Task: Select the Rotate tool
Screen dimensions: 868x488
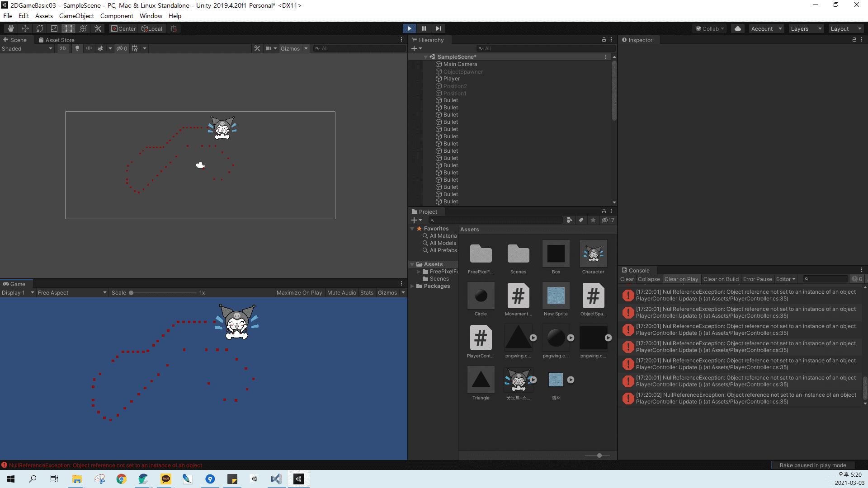Action: [x=40, y=28]
